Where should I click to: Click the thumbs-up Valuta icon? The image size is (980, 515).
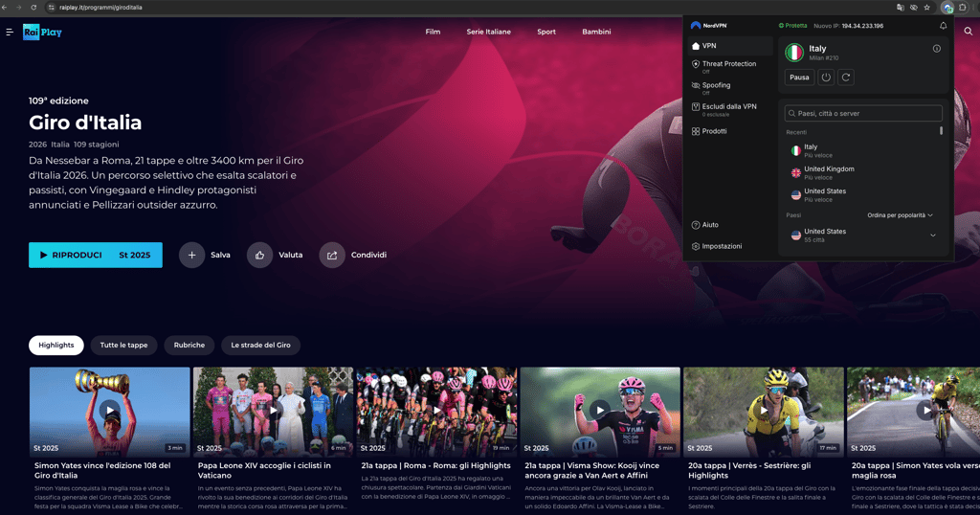pyautogui.click(x=259, y=255)
